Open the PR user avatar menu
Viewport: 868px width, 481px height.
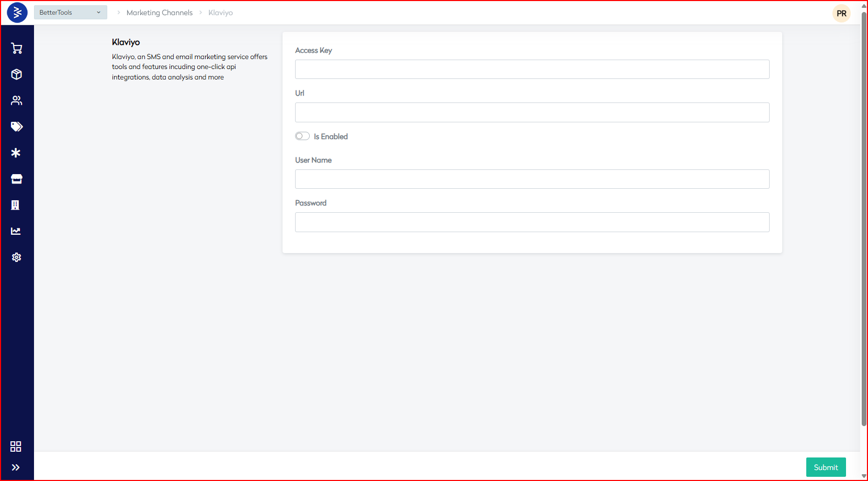coord(841,14)
